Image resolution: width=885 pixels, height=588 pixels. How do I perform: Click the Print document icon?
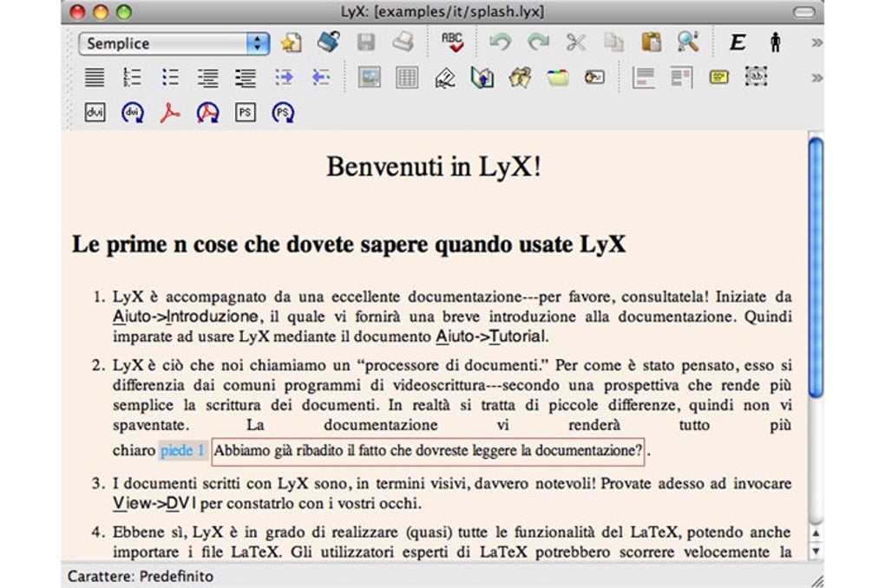point(403,42)
